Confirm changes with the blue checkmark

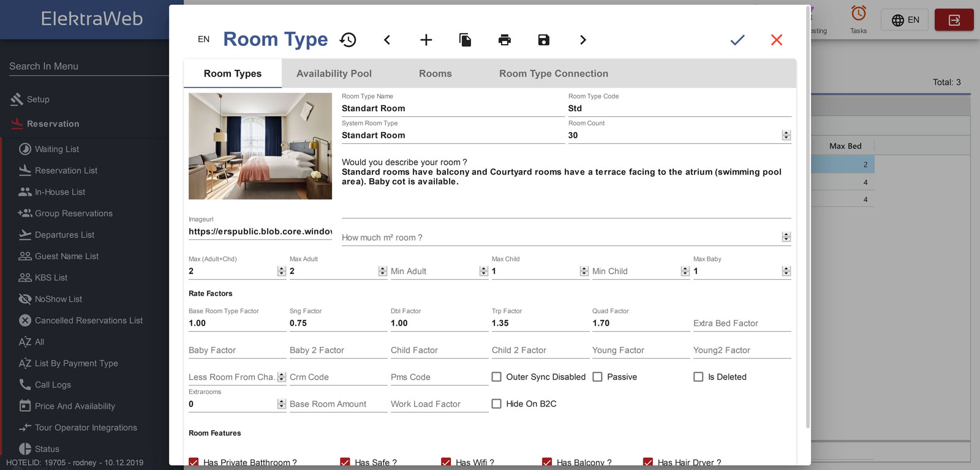pos(737,40)
